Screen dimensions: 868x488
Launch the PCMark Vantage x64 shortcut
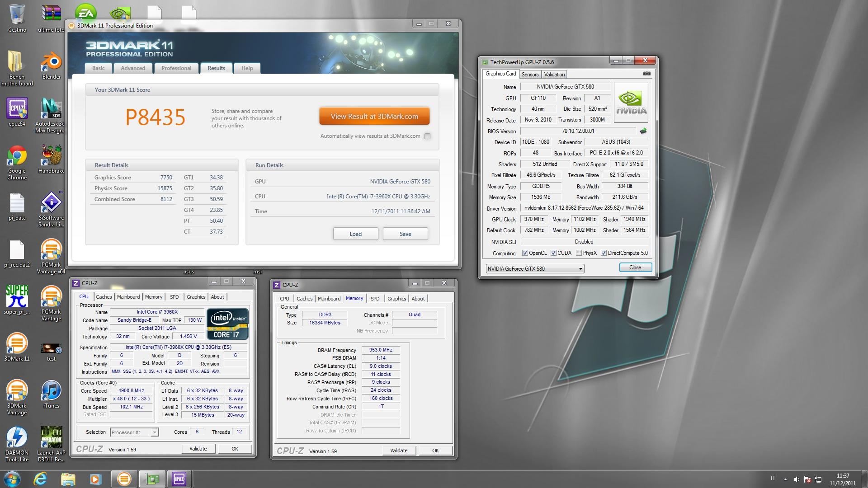(x=51, y=257)
